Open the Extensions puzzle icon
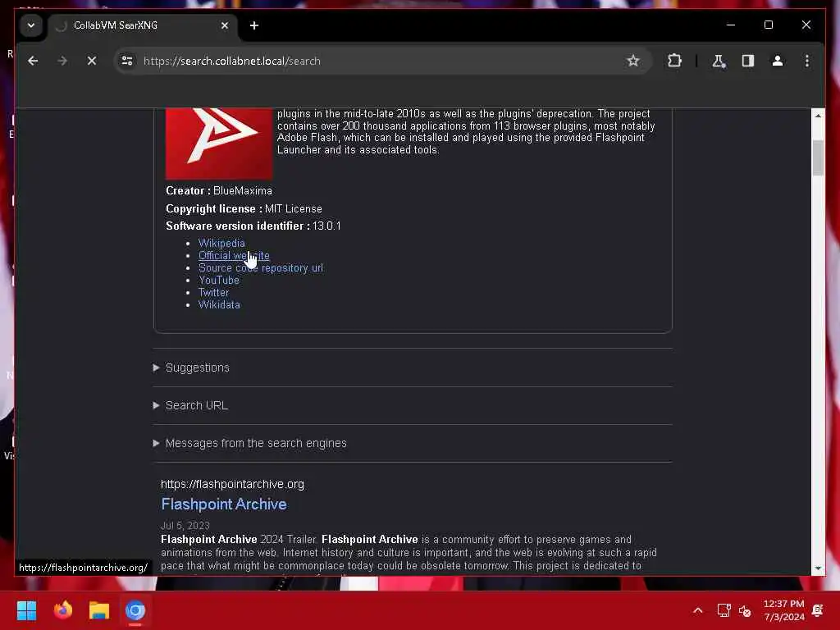The height and width of the screenshot is (630, 840). point(674,61)
